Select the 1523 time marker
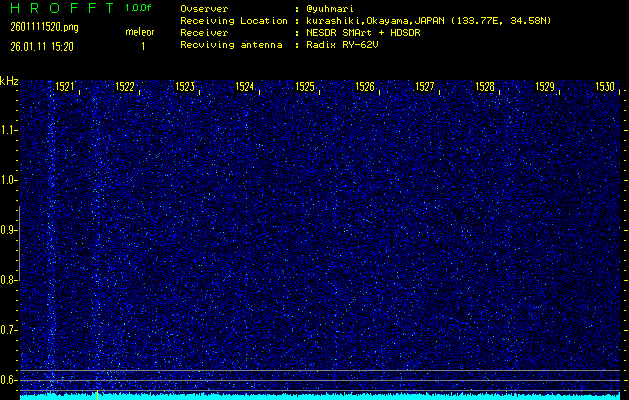 [186, 87]
